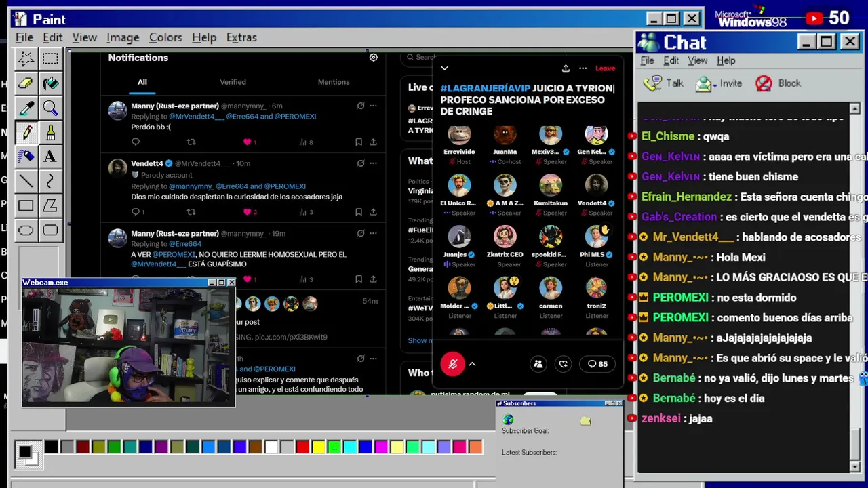Expand microphone options caret in the Space
The width and height of the screenshot is (868, 488).
(472, 364)
